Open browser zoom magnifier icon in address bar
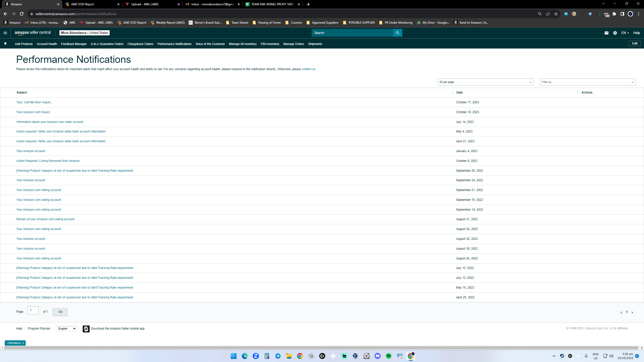Image resolution: width=644 pixels, height=362 pixels. 540,14
